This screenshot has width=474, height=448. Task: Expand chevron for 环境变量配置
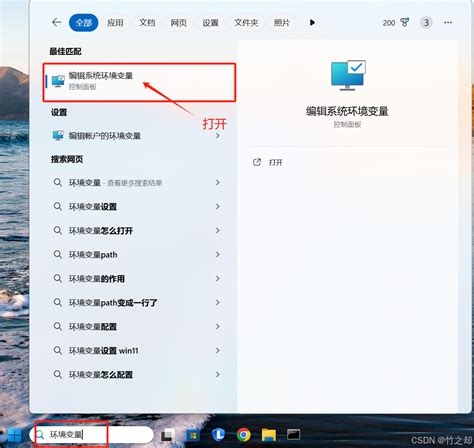pos(218,326)
